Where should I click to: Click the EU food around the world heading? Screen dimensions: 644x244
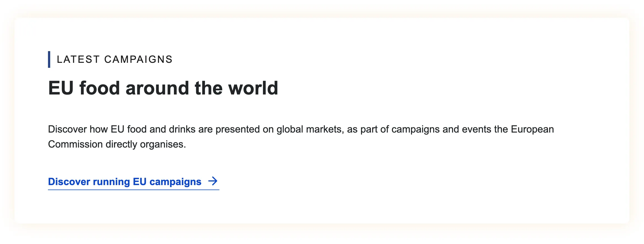(x=163, y=88)
